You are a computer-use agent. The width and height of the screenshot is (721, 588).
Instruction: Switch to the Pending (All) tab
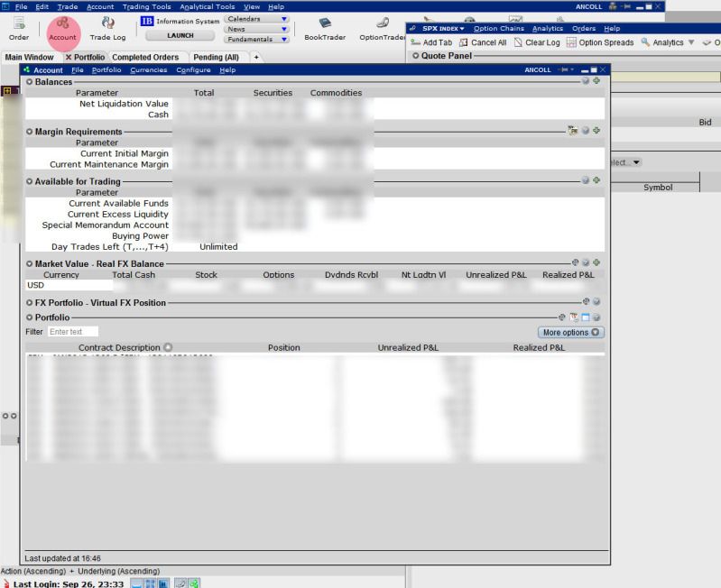(216, 58)
